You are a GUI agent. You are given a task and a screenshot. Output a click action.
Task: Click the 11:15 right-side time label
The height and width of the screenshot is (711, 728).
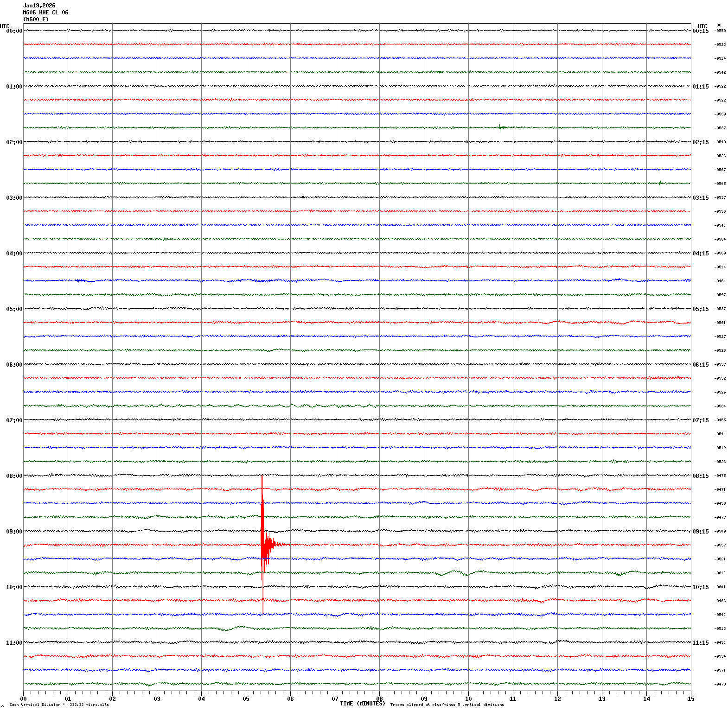700,643
